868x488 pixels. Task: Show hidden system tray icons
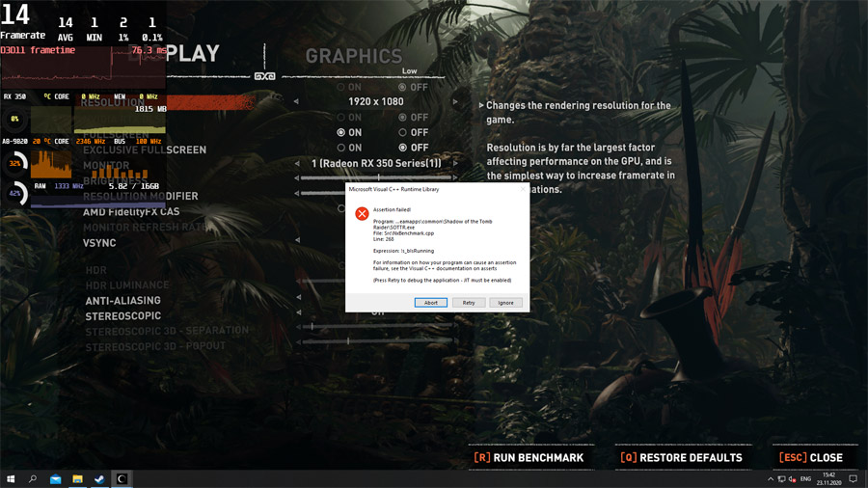[x=770, y=479]
